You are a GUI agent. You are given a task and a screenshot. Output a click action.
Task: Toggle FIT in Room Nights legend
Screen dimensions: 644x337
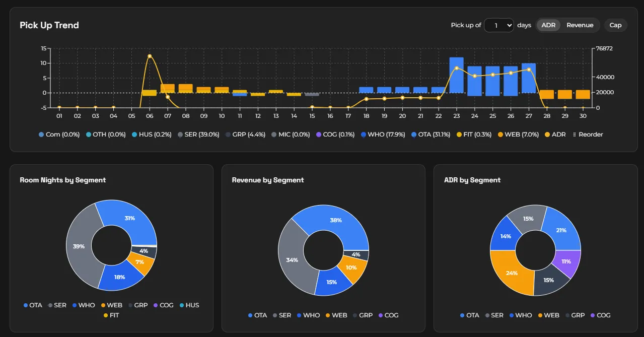[x=111, y=315]
